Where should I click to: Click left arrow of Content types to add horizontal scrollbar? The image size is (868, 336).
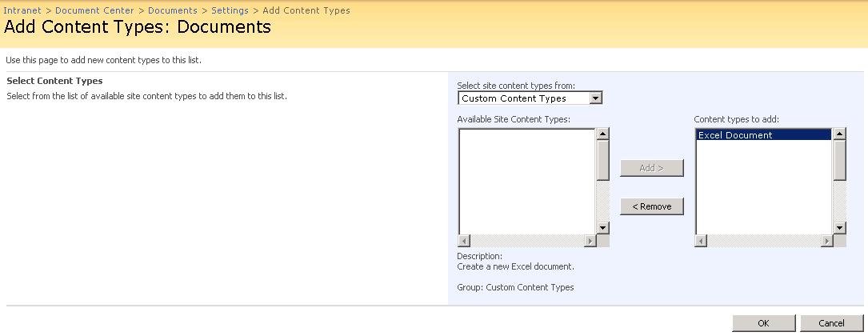coord(702,241)
